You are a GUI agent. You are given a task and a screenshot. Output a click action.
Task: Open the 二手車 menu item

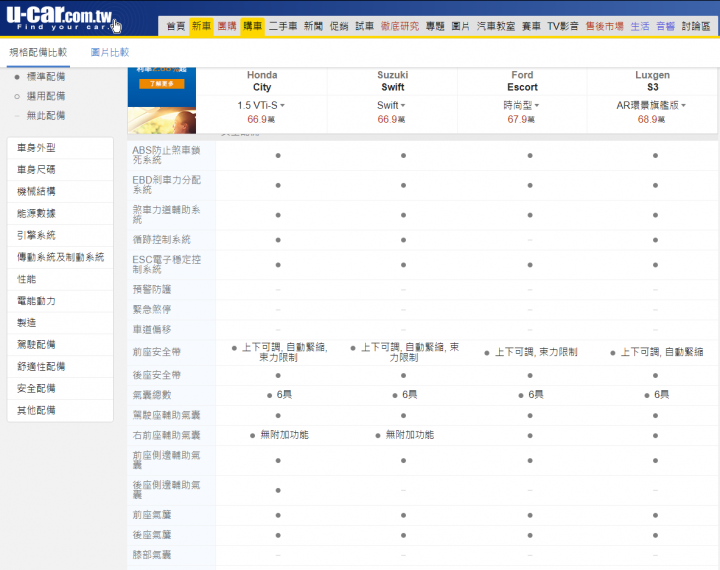pos(283,26)
